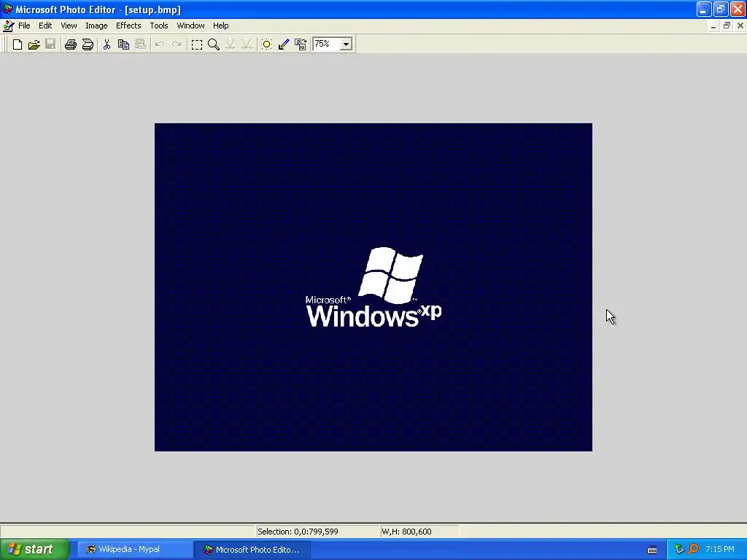Open the zoom percentage dropdown arrow

pos(347,44)
